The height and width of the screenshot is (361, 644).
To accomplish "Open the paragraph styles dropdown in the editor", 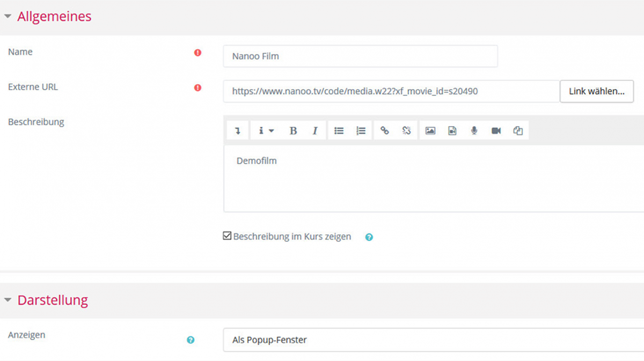I will (266, 130).
